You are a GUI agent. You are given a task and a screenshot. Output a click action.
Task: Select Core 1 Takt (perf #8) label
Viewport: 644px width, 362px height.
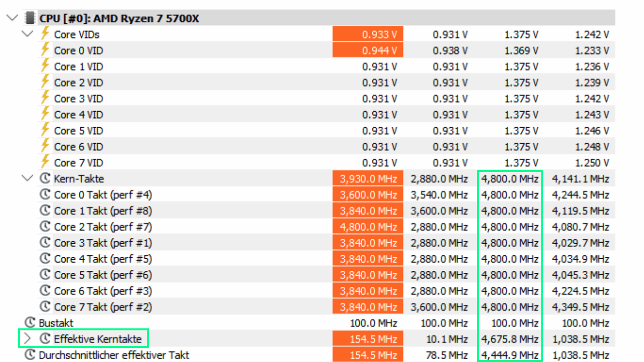coord(103,211)
